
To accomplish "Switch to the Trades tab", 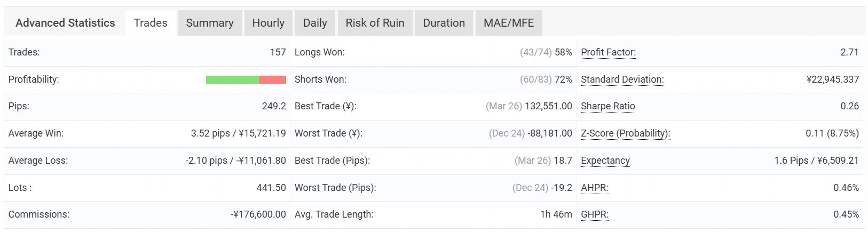I will pos(151,23).
